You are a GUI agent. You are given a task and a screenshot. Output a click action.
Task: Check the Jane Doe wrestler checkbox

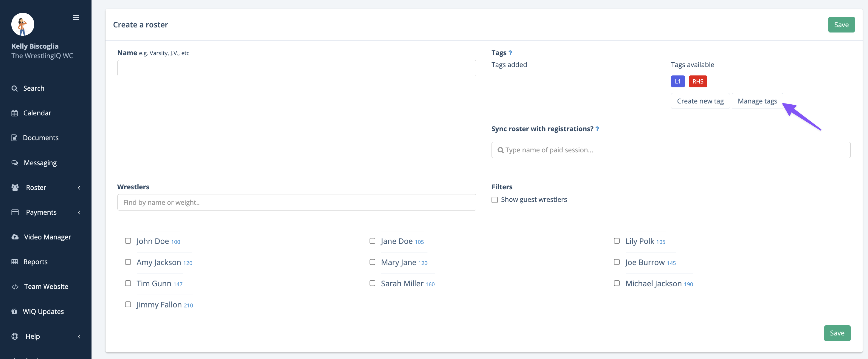(x=372, y=241)
